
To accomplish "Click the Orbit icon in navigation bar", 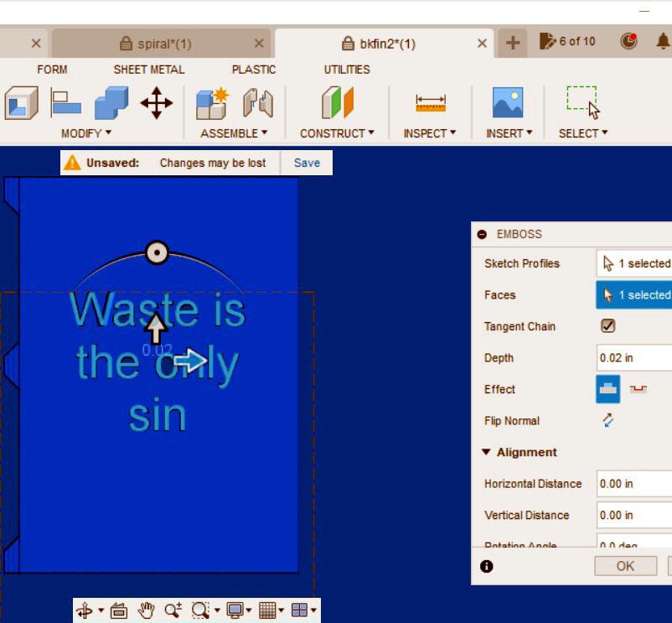I will click(85, 610).
